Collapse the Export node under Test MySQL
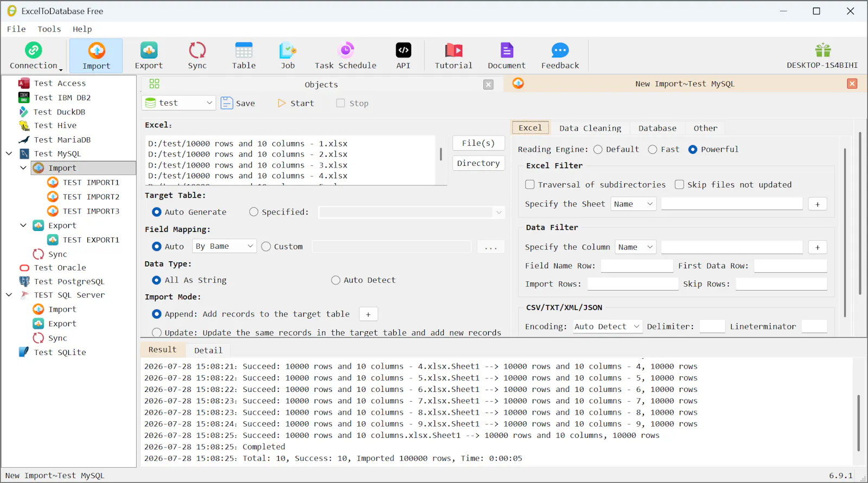Image resolution: width=868 pixels, height=483 pixels. coord(23,226)
